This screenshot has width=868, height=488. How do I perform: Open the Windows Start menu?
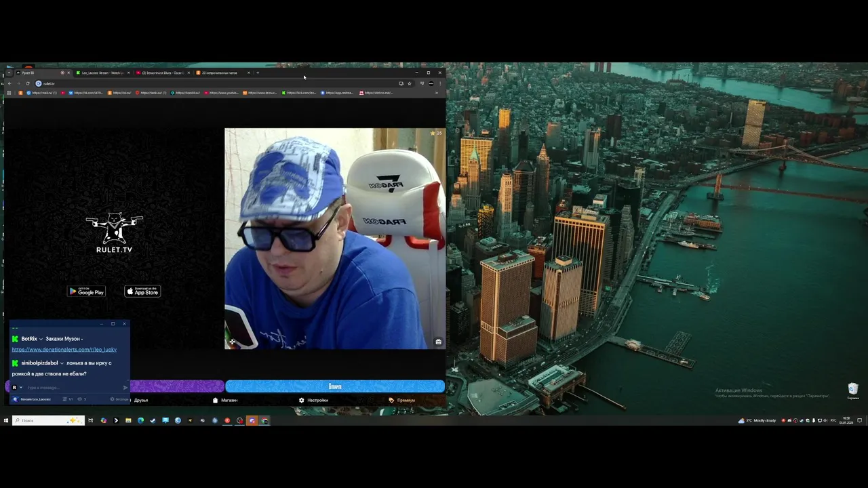click(6, 420)
